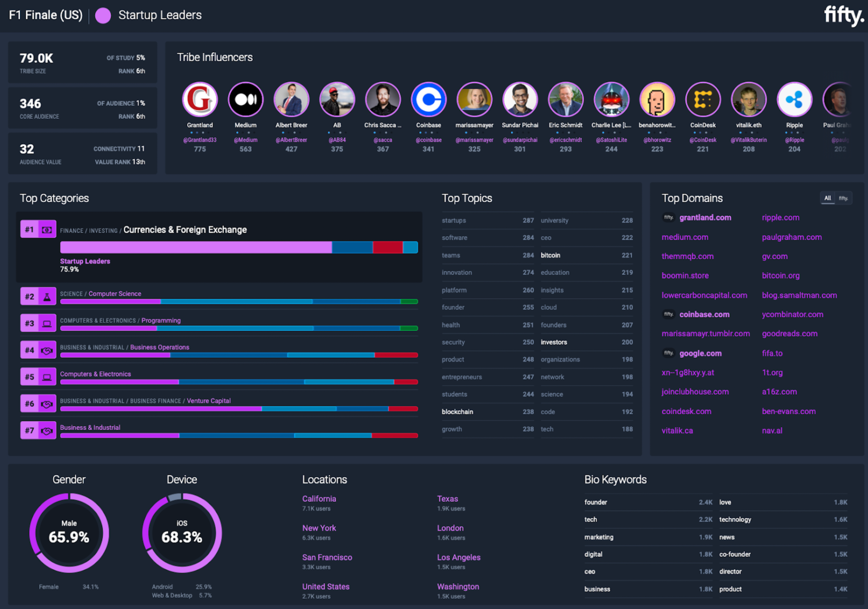Click handshake icon on Business Operations
Image resolution: width=868 pixels, height=609 pixels.
47,350
